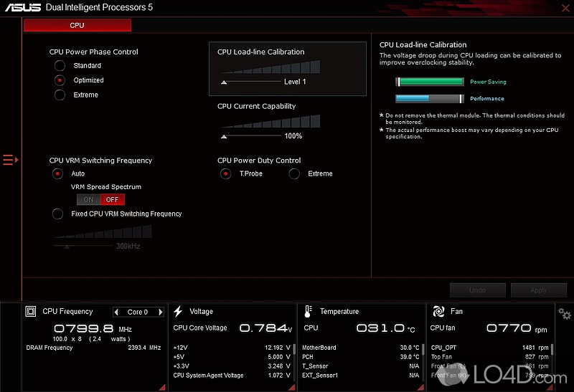Viewport: 574px width, 392px height.
Task: Click the +12V voltage row
Action: click(232, 348)
